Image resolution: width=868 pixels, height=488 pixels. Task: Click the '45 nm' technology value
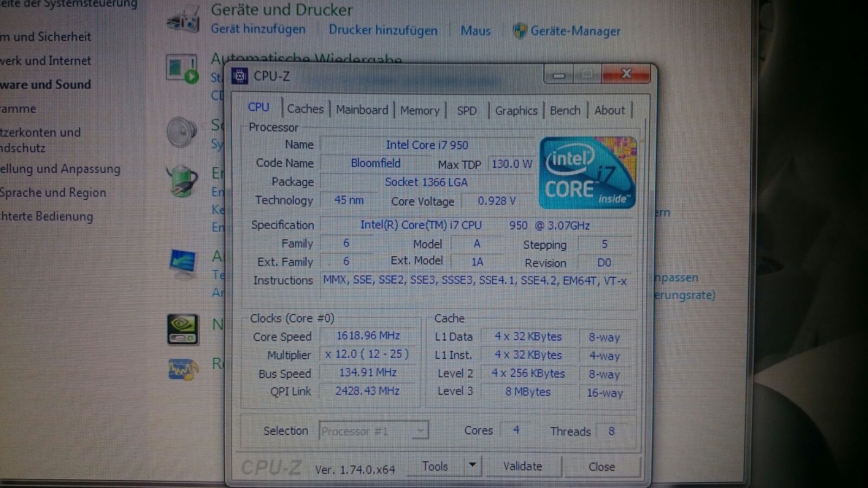[x=349, y=200]
